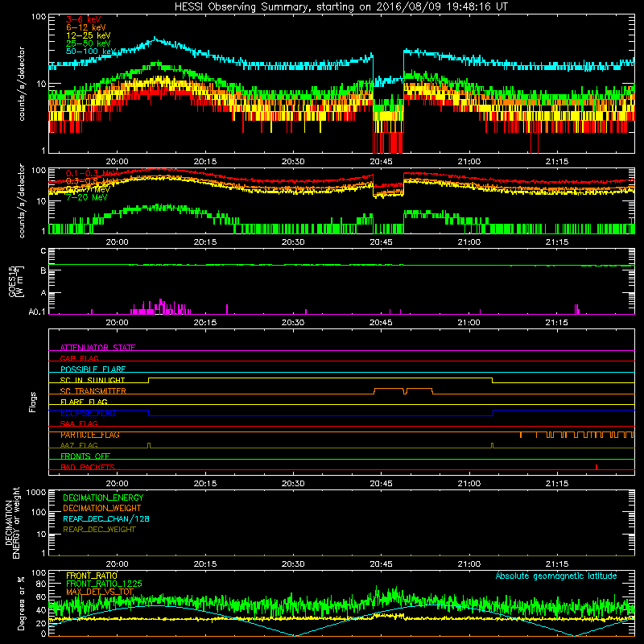This screenshot has width=644, height=644.
Task: Click the PARTICLE_FLAG label
Action: (90, 435)
